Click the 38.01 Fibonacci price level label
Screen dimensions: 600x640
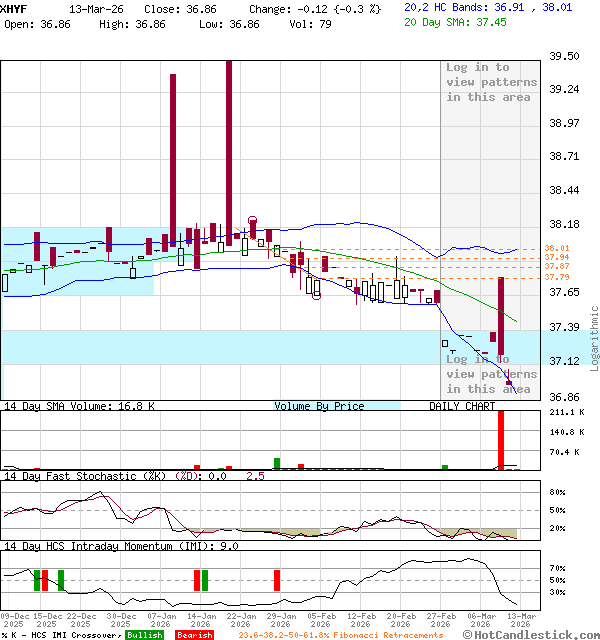557,248
